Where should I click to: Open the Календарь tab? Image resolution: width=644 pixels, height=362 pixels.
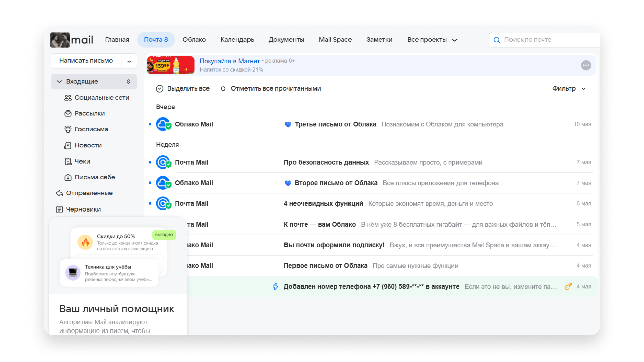point(237,40)
